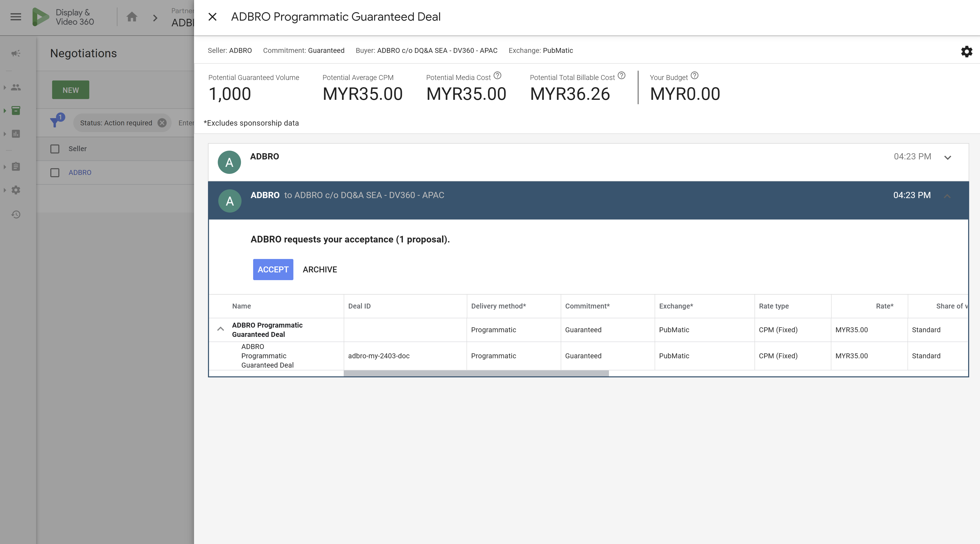
Task: Open the change History clock icon in sidebar
Action: (x=15, y=215)
